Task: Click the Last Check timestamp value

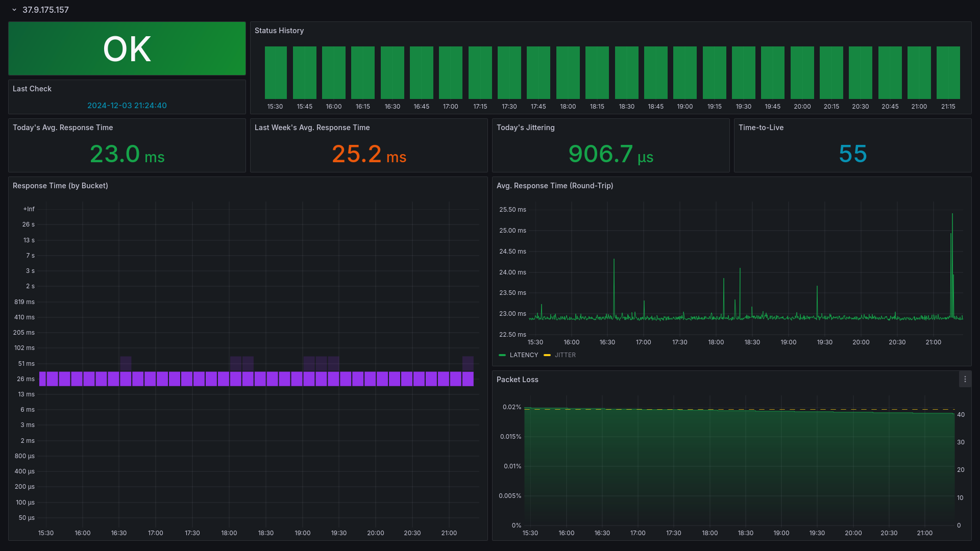Action: pos(127,106)
